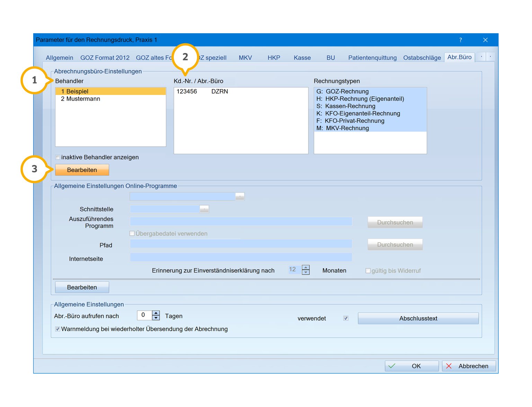Toggle 'inaktive Behandler anzeigen' checkbox

point(58,157)
